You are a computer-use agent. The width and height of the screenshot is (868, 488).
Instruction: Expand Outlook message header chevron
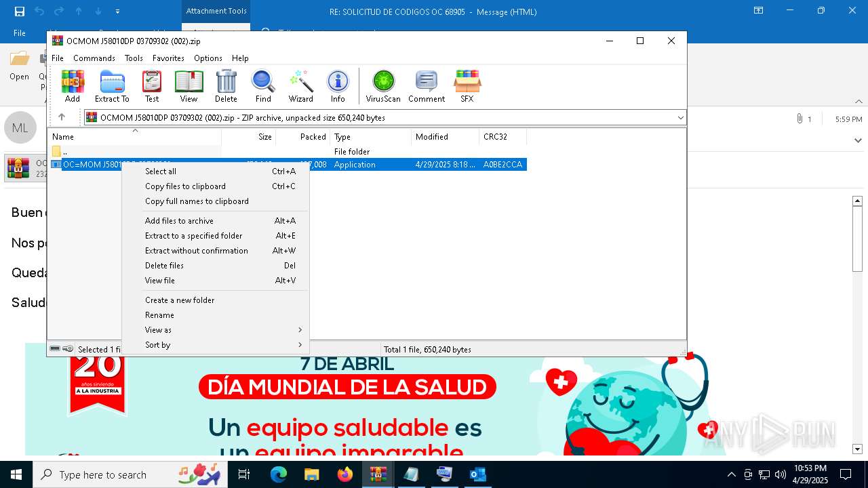[x=858, y=140]
